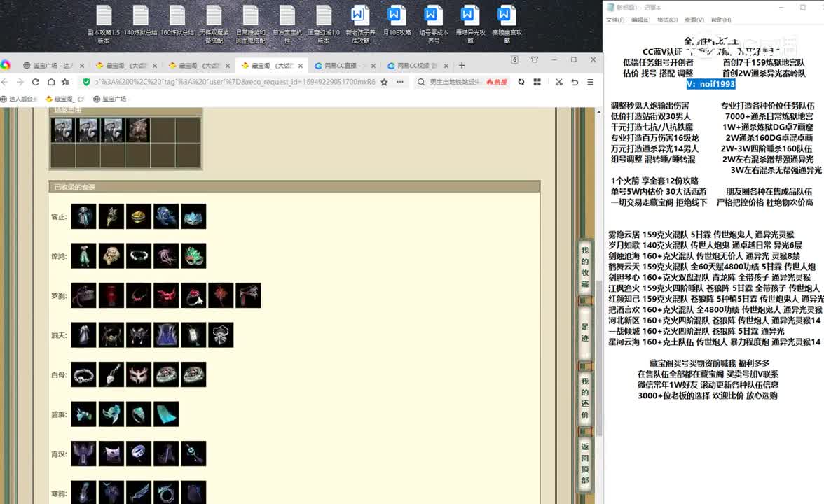Click the undo closed tab arrow
824x504 pixels.
point(575,82)
